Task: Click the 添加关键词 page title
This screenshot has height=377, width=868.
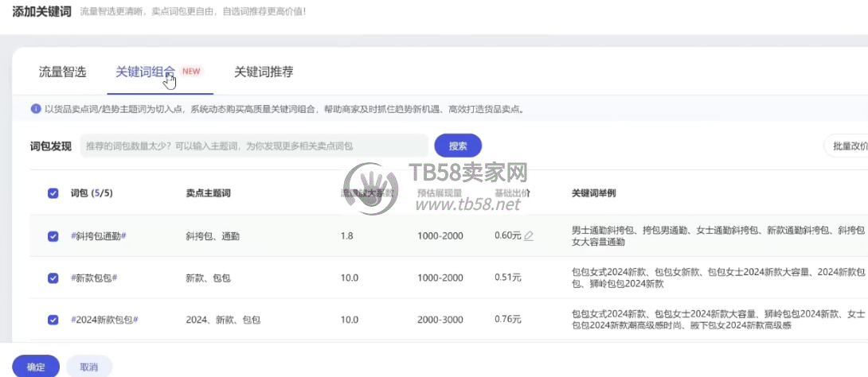Action: tap(42, 12)
